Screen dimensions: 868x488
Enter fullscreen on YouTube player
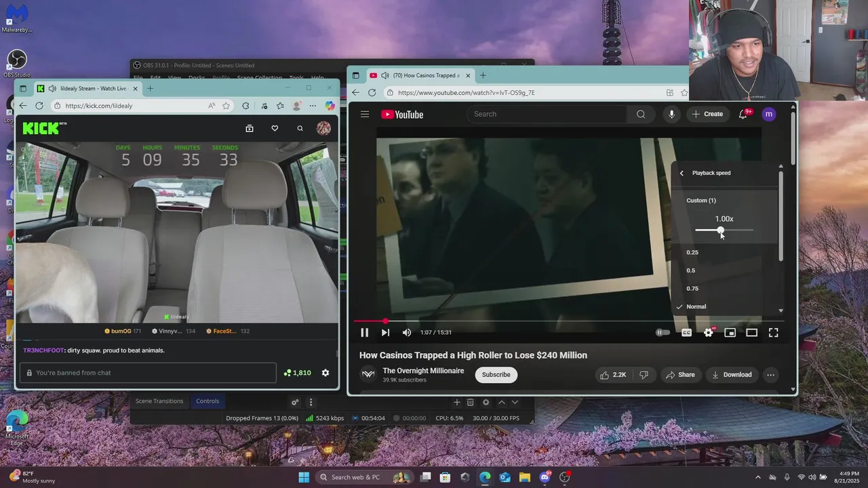point(773,333)
